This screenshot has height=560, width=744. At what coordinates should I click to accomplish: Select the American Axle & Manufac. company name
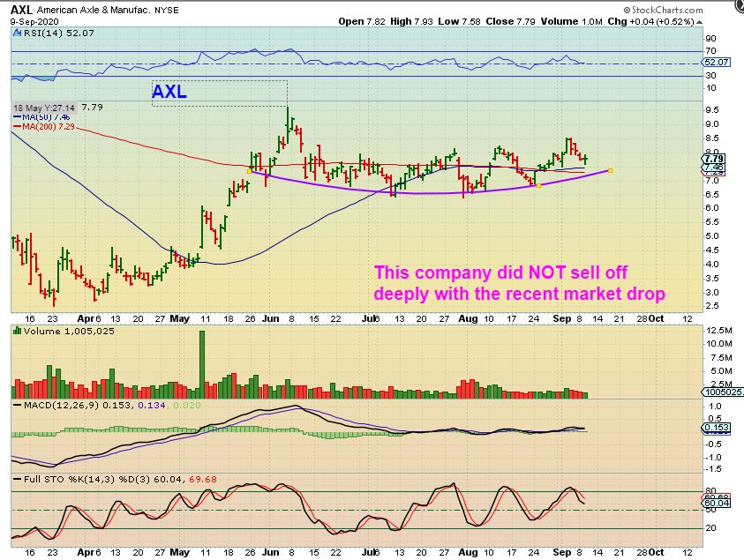point(94,10)
